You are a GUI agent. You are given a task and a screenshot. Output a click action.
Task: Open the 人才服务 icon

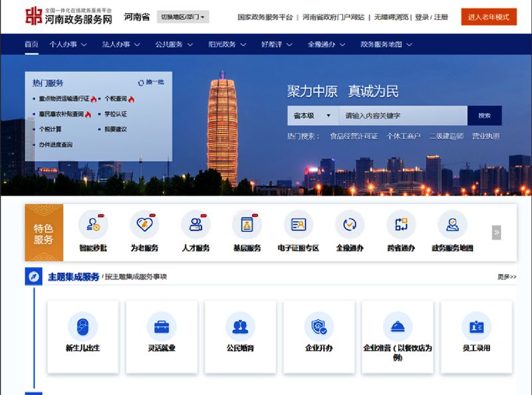coord(196,225)
